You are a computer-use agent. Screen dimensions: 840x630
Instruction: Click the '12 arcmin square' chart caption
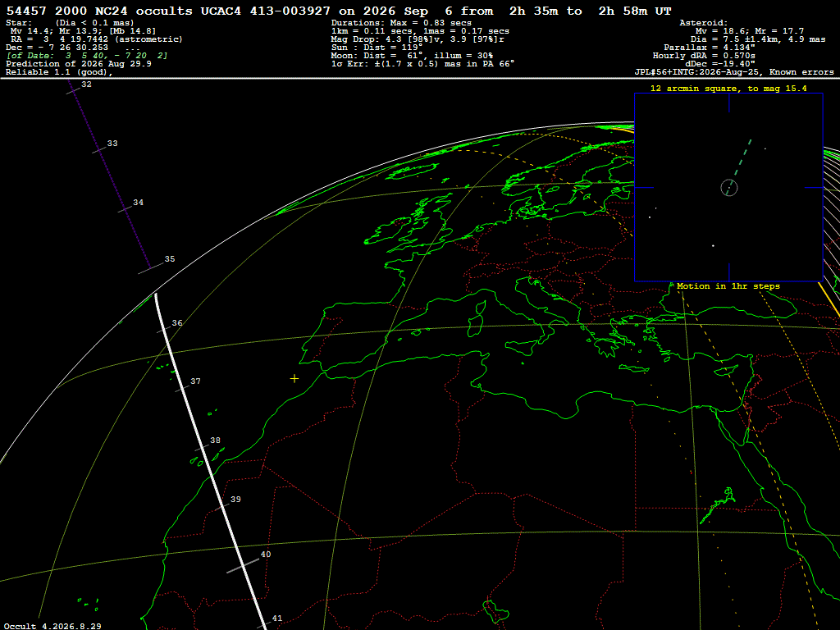[728, 89]
